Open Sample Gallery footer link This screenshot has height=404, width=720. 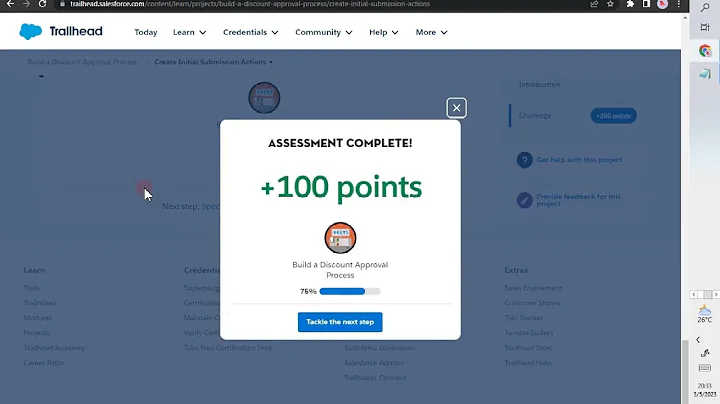click(529, 333)
